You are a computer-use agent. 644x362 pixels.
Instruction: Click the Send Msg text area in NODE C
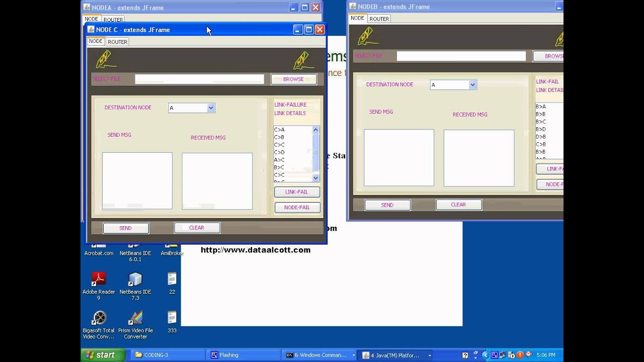137,181
